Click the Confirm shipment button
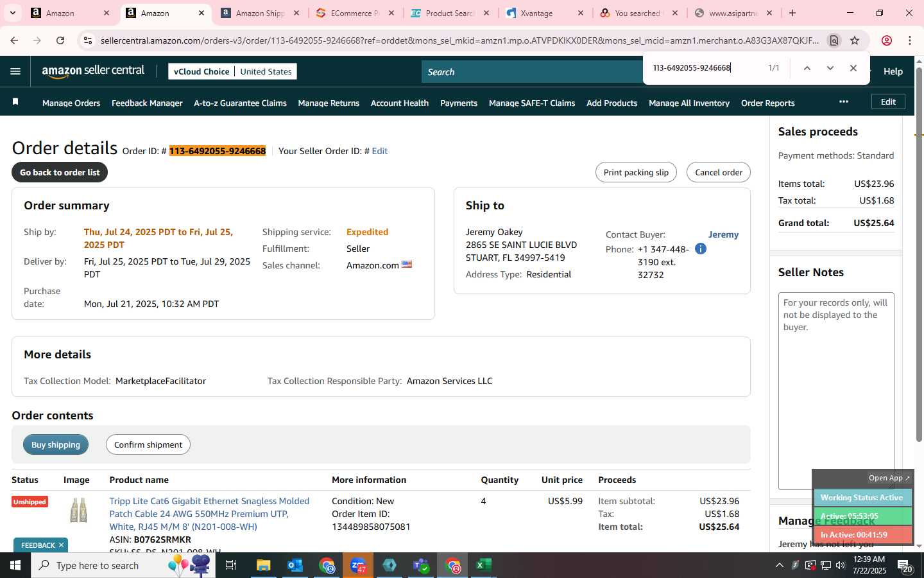This screenshot has width=924, height=578. 148,444
